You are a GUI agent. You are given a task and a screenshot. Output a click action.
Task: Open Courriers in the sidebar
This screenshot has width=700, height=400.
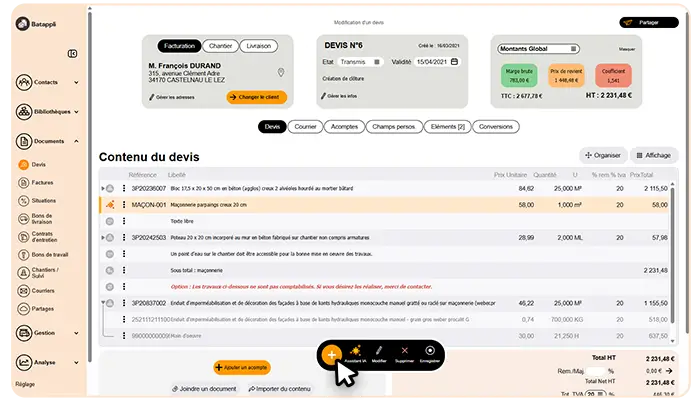36,291
